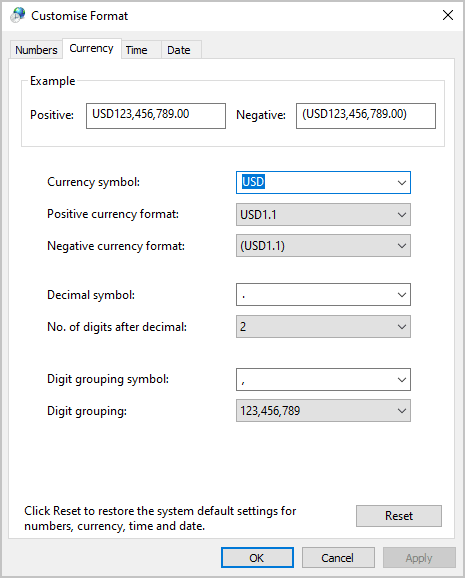This screenshot has width=465, height=578.
Task: Confirm with the OK button
Action: (257, 558)
